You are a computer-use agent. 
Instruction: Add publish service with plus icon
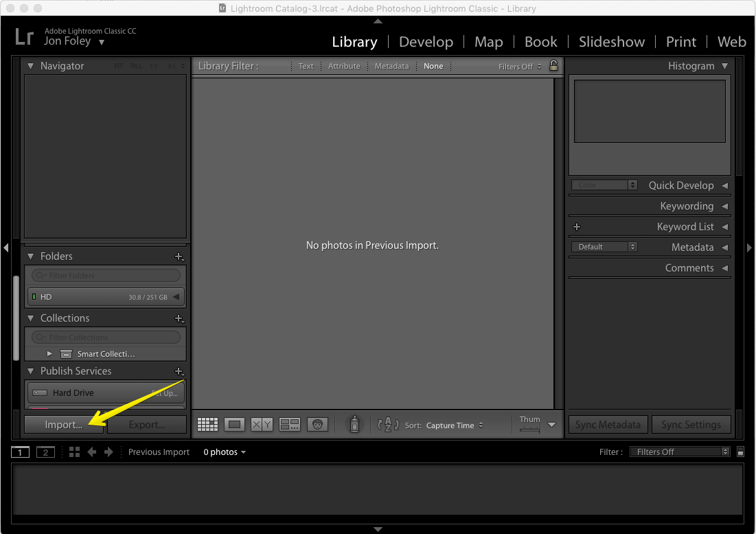179,371
